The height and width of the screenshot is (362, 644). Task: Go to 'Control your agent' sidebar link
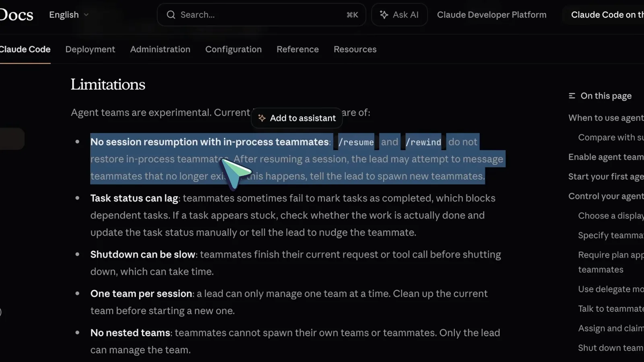606,196
